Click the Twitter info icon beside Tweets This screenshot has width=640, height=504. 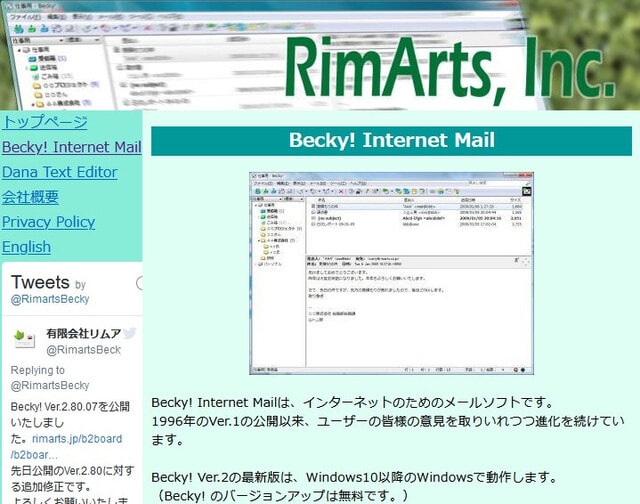coord(139,283)
